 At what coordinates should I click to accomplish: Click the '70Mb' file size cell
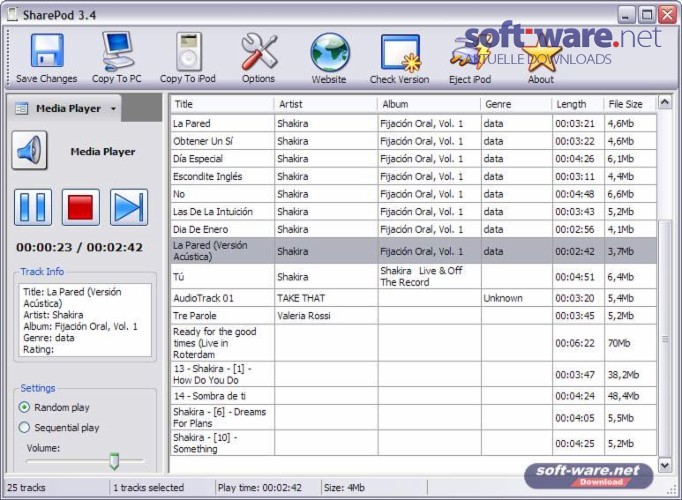click(630, 343)
